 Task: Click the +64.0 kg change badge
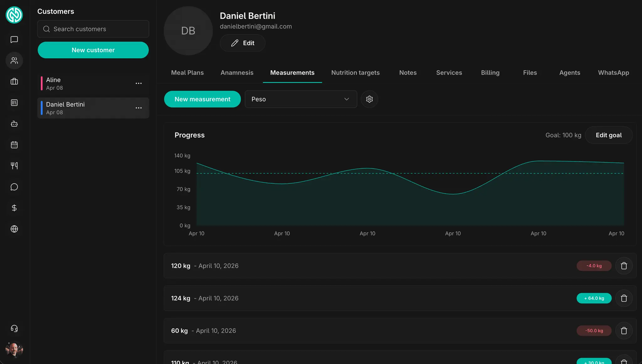[x=594, y=298]
